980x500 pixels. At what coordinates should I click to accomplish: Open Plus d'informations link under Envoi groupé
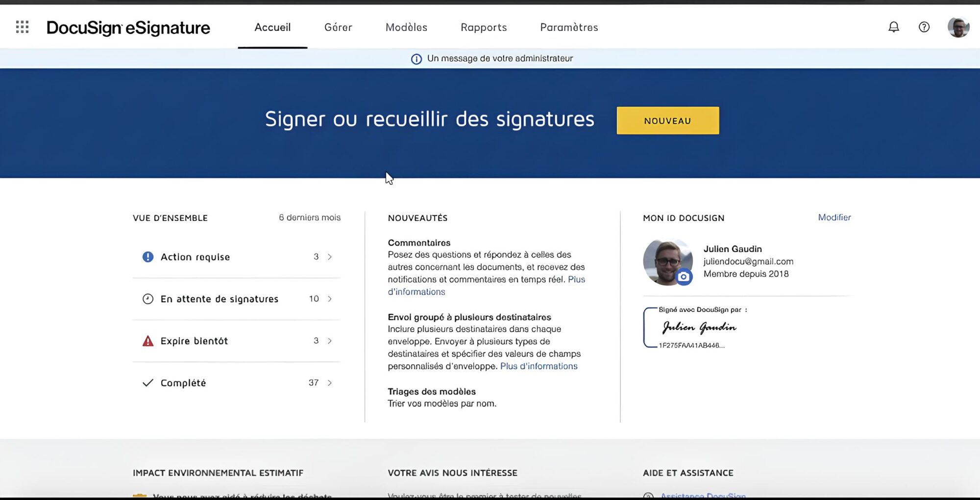click(539, 366)
